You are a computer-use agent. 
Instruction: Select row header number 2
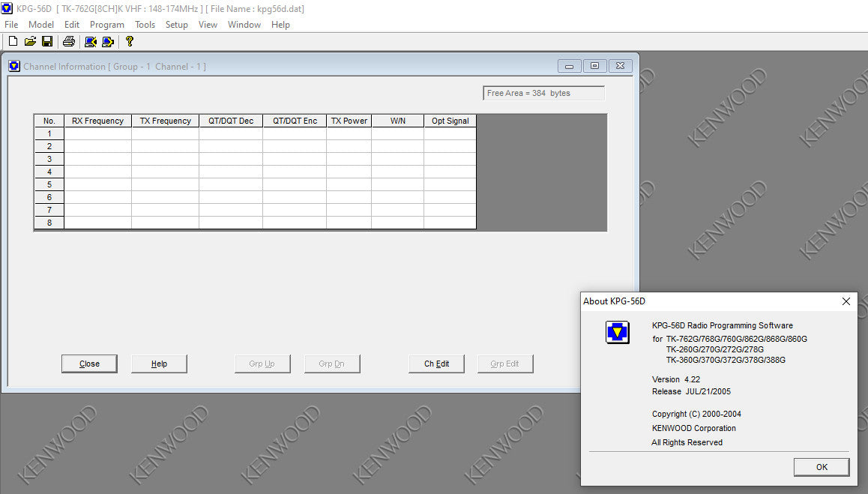tap(49, 146)
